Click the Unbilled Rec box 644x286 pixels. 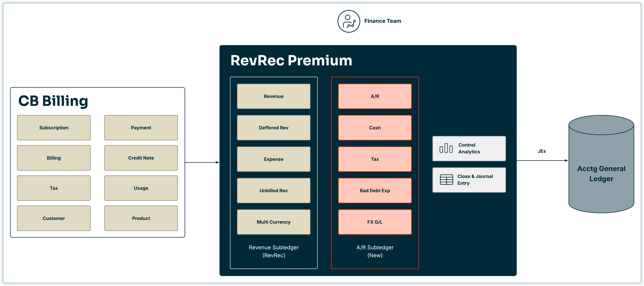(273, 191)
